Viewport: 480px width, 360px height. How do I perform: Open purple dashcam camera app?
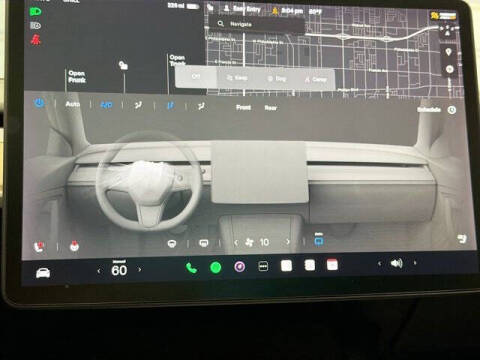[240, 267]
